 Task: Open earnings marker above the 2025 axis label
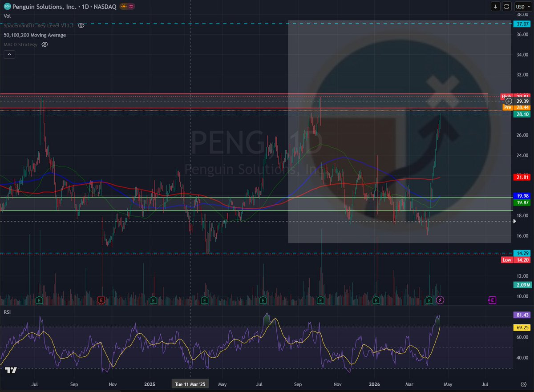pos(153,300)
